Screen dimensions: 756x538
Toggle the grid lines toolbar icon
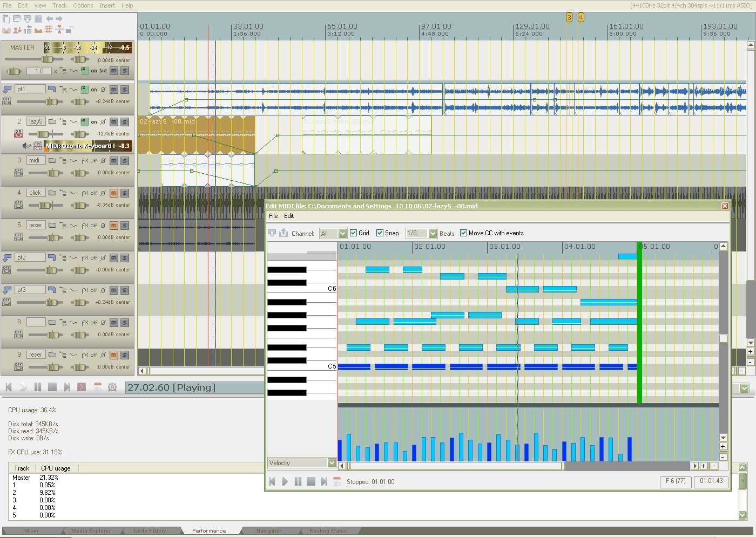point(49,30)
